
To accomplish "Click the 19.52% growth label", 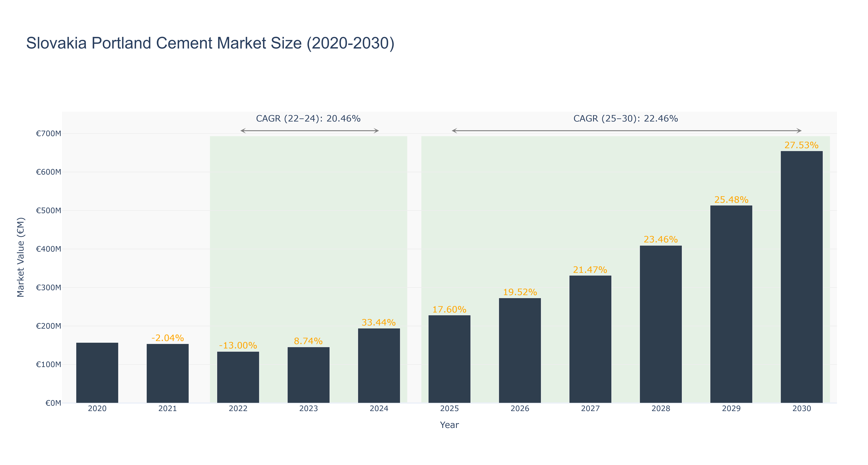I will [520, 292].
